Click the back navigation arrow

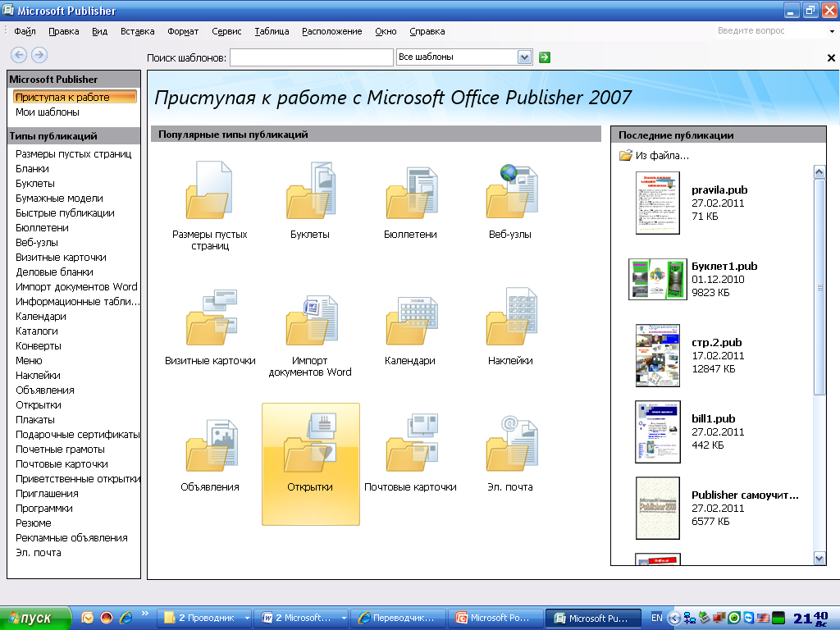pyautogui.click(x=18, y=55)
